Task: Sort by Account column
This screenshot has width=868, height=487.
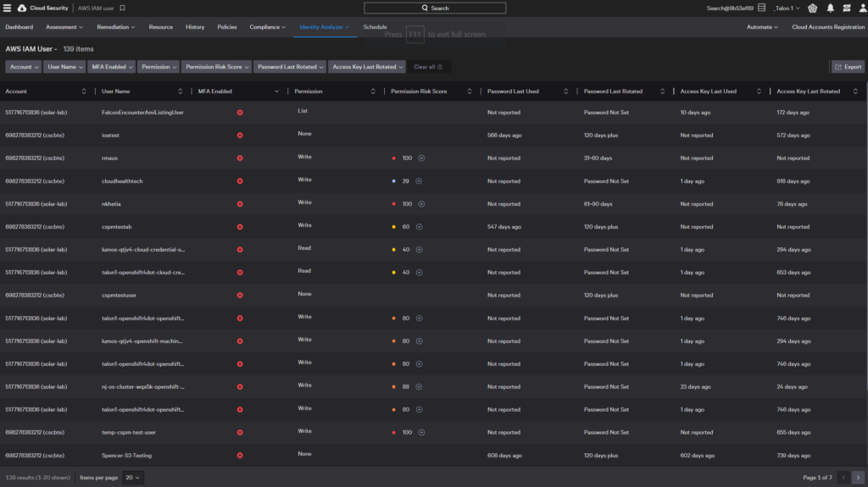Action: [x=84, y=91]
